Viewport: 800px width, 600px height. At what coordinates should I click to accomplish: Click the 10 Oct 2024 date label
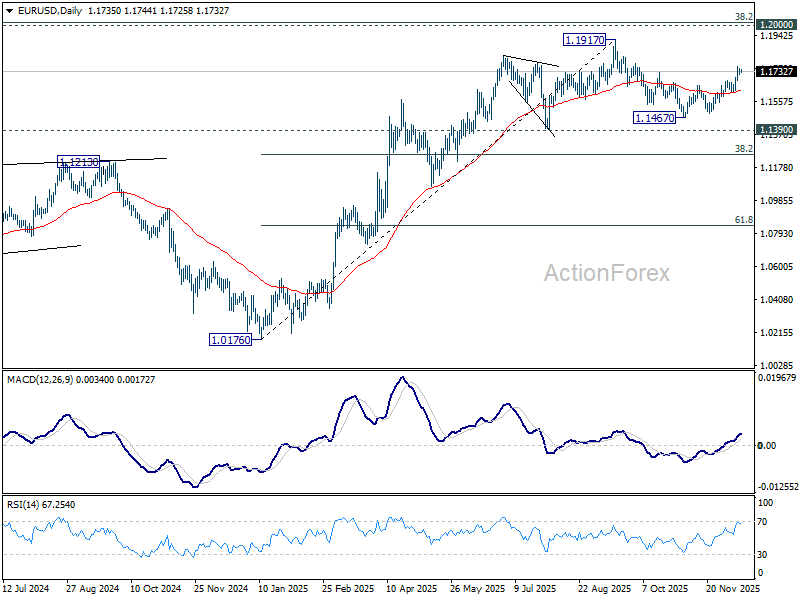click(x=156, y=589)
